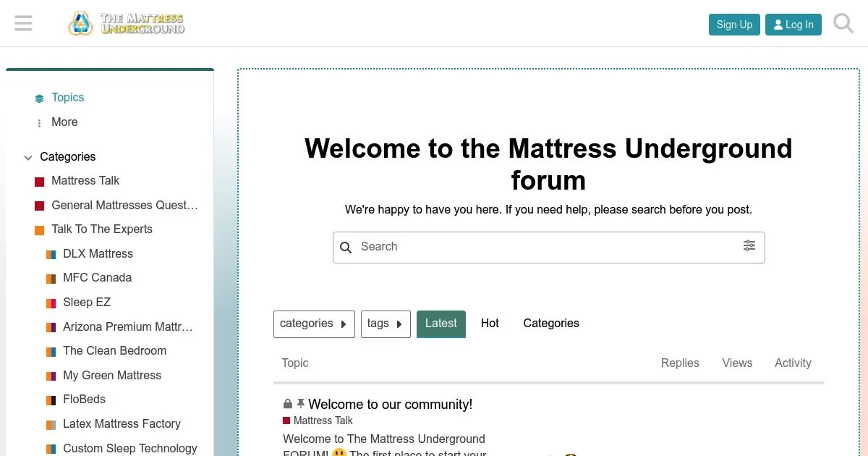
Task: Click the DLX Mattress category badge icon
Action: (51, 255)
